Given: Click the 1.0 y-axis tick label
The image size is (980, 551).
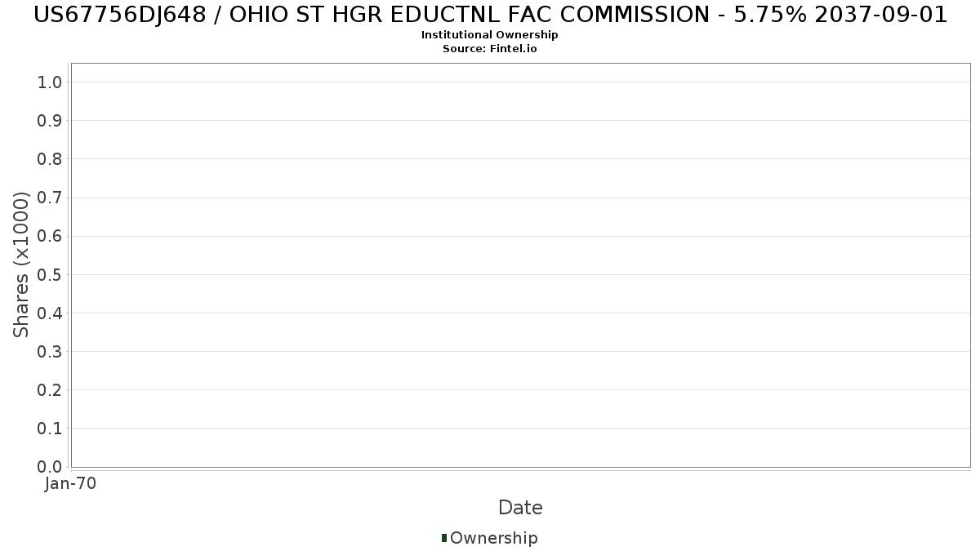Looking at the screenshot, I should coord(50,82).
